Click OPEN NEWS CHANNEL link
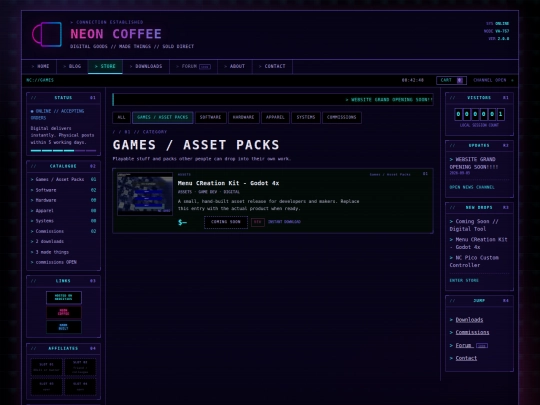Screen dimensions: 540x405 click(472, 187)
